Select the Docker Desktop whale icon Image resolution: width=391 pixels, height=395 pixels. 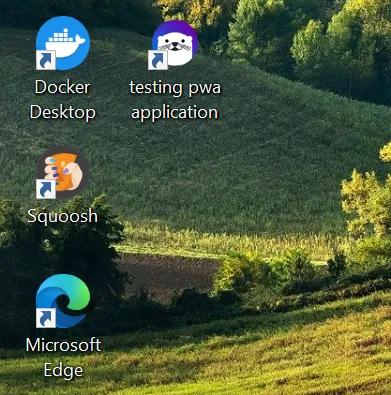click(63, 43)
